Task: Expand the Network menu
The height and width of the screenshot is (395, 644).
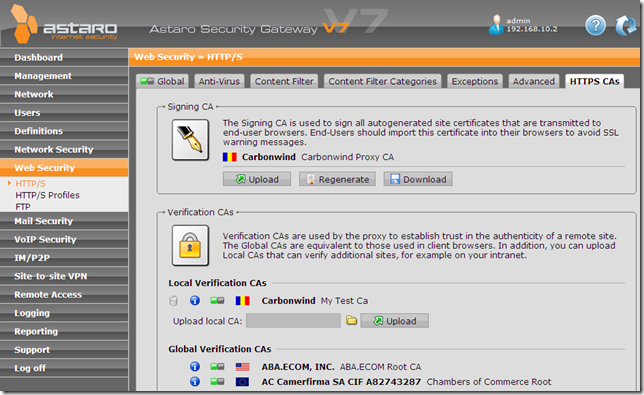Action: point(64,94)
